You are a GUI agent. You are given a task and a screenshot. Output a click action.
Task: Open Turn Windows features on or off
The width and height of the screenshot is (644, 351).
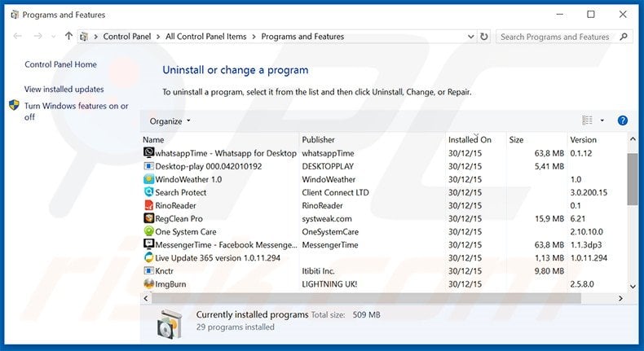point(77,112)
